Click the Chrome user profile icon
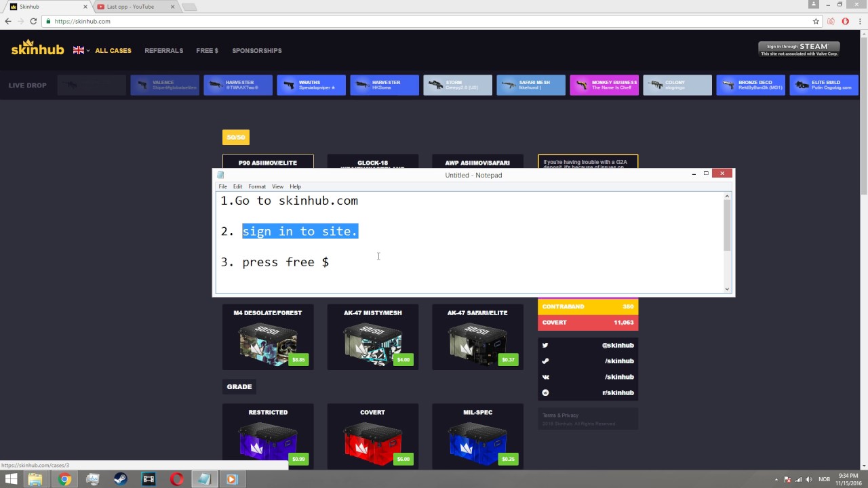This screenshot has width=868, height=488. (813, 4)
